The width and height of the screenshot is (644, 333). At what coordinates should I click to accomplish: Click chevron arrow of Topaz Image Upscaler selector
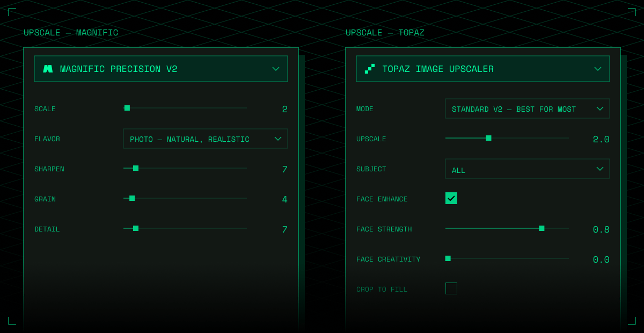(598, 69)
